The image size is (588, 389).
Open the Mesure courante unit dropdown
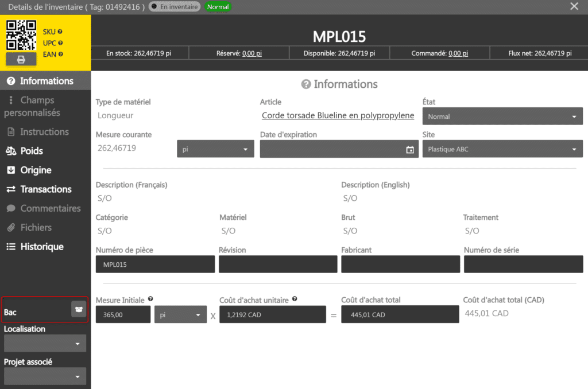[x=215, y=149]
